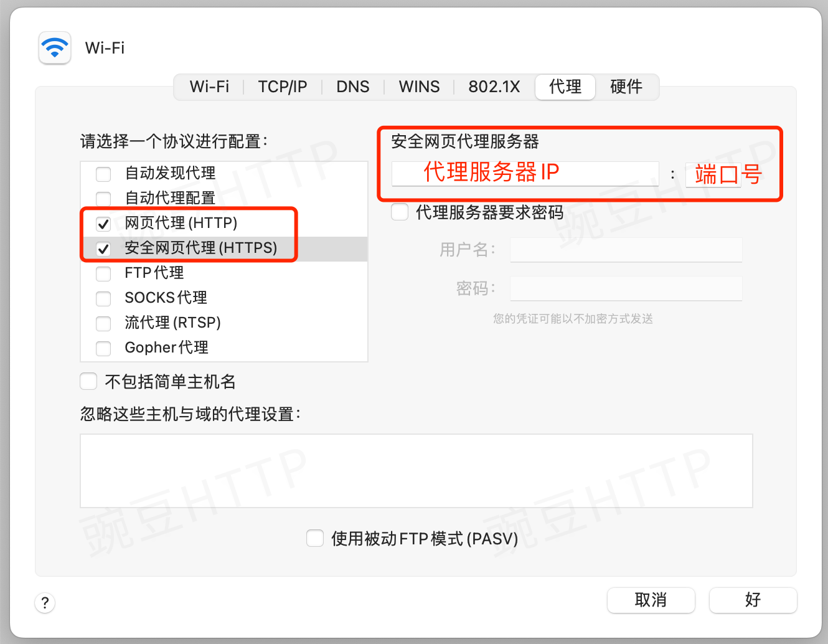Enable 自动发现代理 checkbox
828x644 pixels.
click(x=103, y=174)
